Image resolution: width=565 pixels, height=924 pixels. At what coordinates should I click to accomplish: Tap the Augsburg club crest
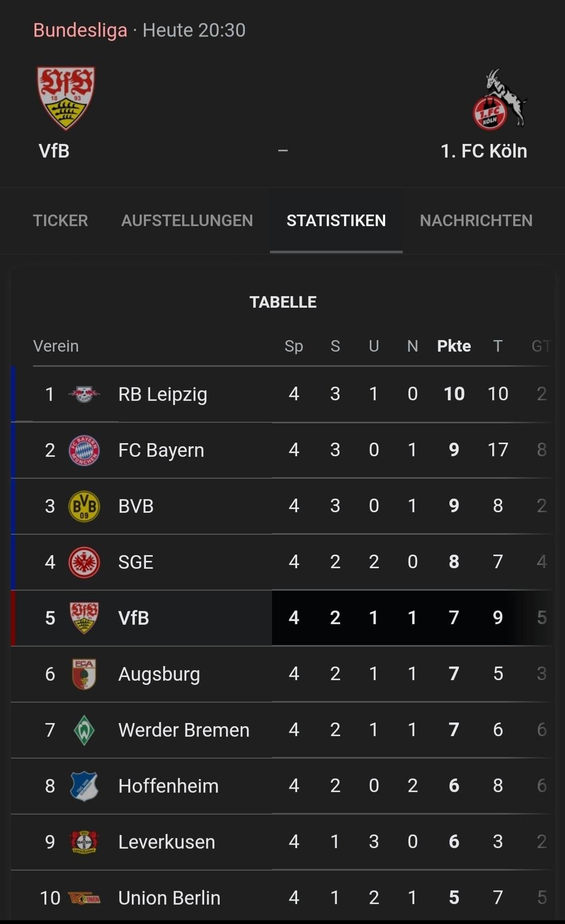[84, 674]
